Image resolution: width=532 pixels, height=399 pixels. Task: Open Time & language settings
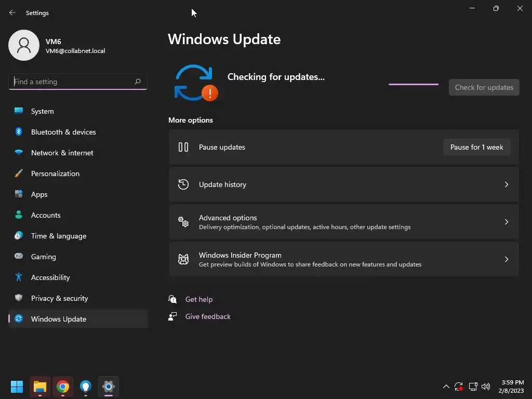tap(78, 236)
